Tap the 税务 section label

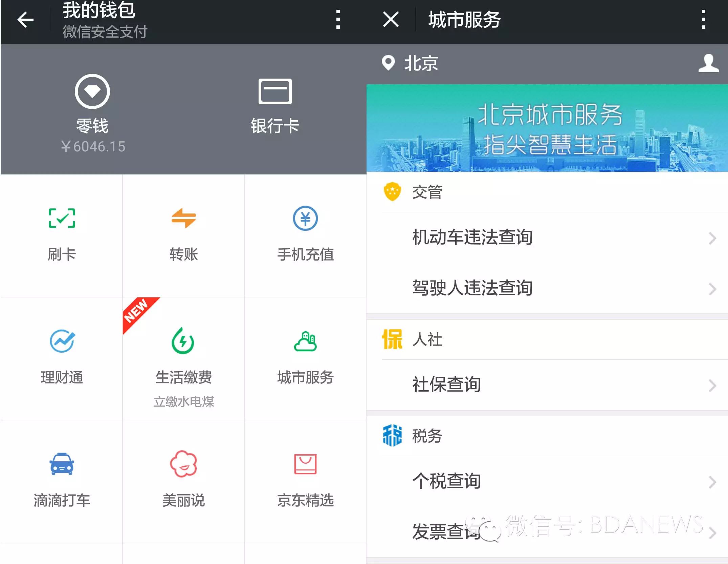(427, 436)
